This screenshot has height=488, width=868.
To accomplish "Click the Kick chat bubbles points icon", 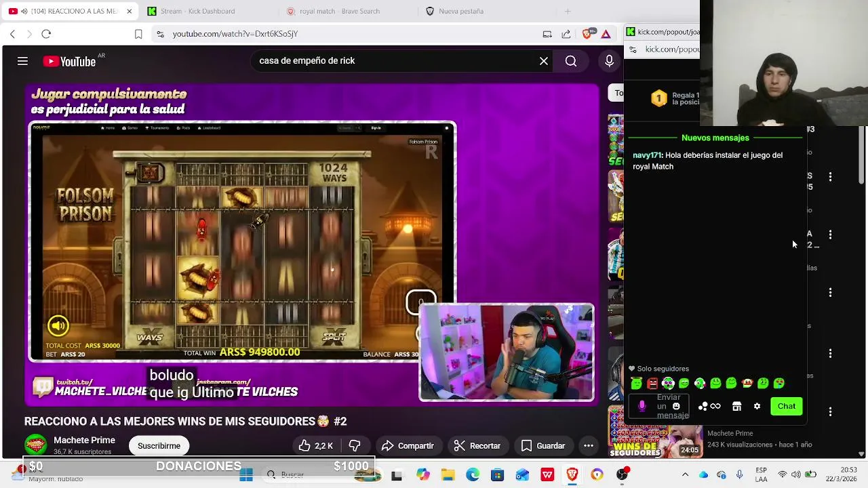I will tap(703, 406).
